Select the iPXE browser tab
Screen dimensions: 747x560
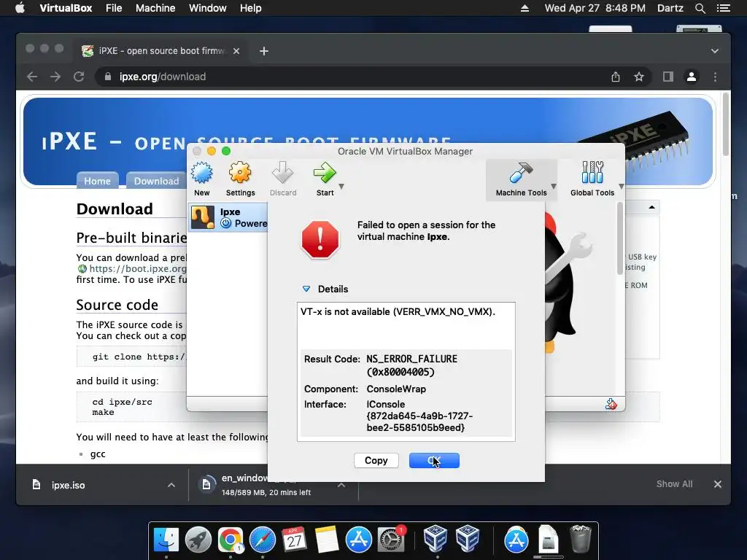[160, 51]
